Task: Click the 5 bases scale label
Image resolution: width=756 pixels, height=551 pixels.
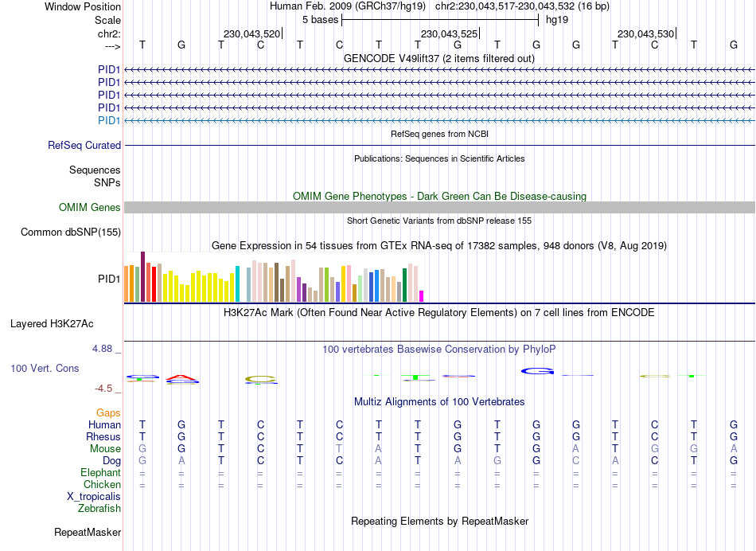Action: 320,20
